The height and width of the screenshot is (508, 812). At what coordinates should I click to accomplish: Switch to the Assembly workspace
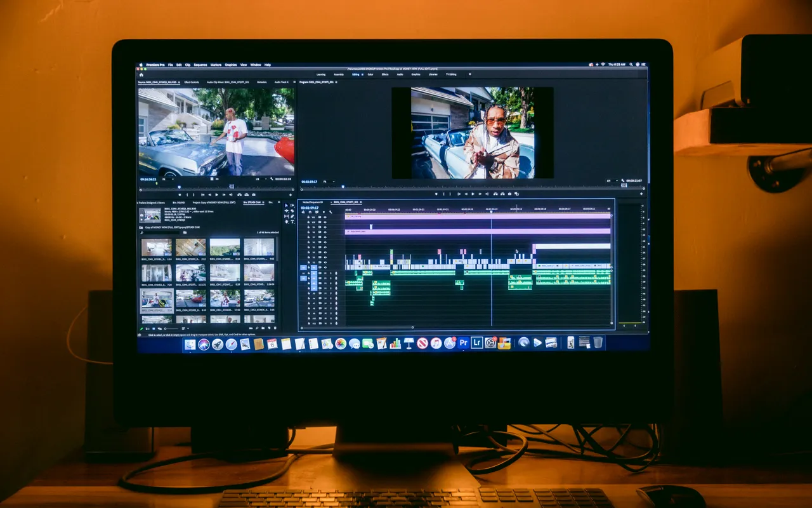[339, 74]
